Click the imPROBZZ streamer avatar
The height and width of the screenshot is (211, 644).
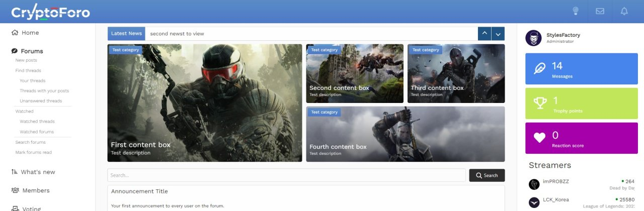coord(534,184)
